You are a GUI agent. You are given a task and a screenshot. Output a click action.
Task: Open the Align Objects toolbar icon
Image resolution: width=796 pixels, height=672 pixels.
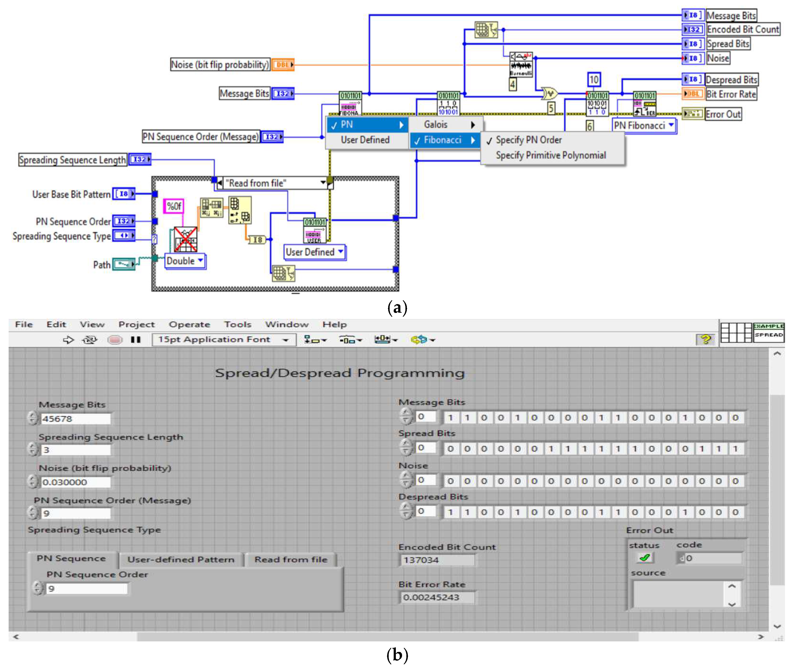(x=315, y=339)
